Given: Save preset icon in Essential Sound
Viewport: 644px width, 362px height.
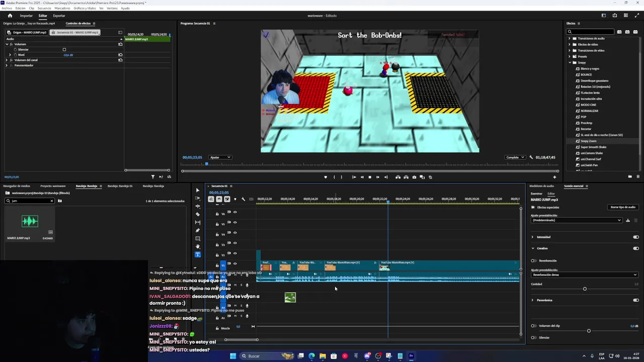Looking at the screenshot, I should [x=627, y=220].
